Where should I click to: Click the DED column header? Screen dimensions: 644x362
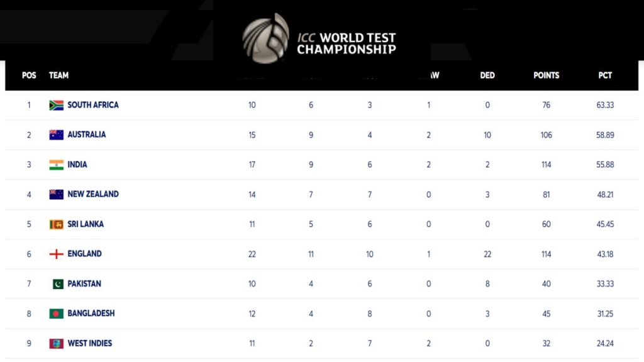[487, 75]
